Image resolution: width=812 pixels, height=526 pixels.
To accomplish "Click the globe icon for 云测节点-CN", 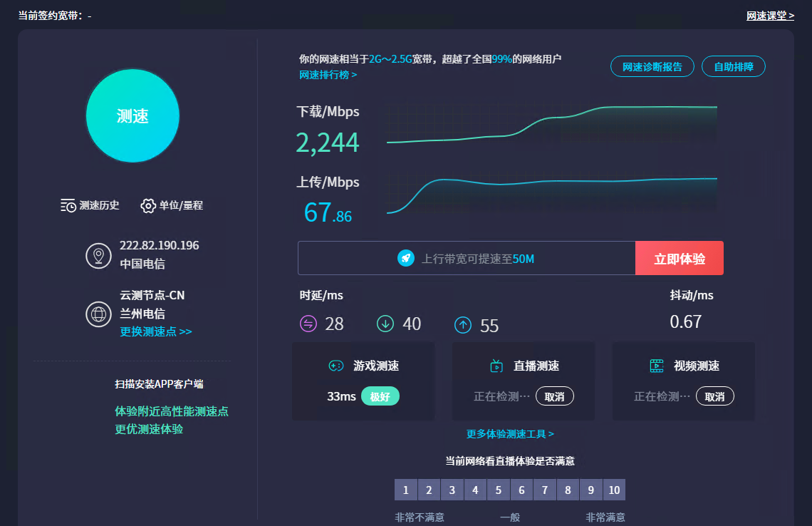I will tap(98, 314).
